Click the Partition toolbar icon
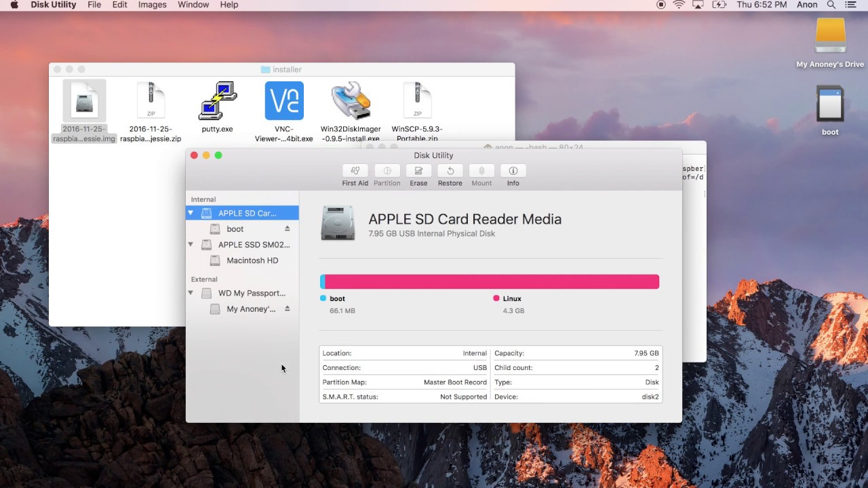The height and width of the screenshot is (488, 868). point(387,171)
